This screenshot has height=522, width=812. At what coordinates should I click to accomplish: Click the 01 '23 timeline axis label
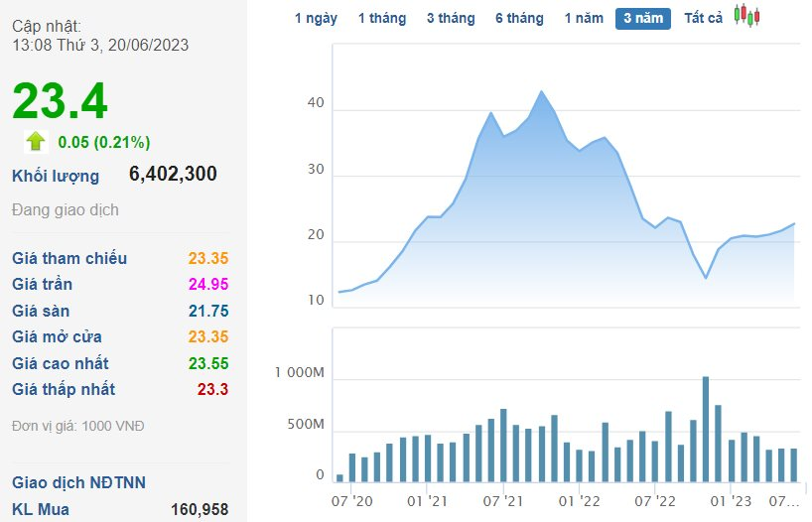point(731,501)
